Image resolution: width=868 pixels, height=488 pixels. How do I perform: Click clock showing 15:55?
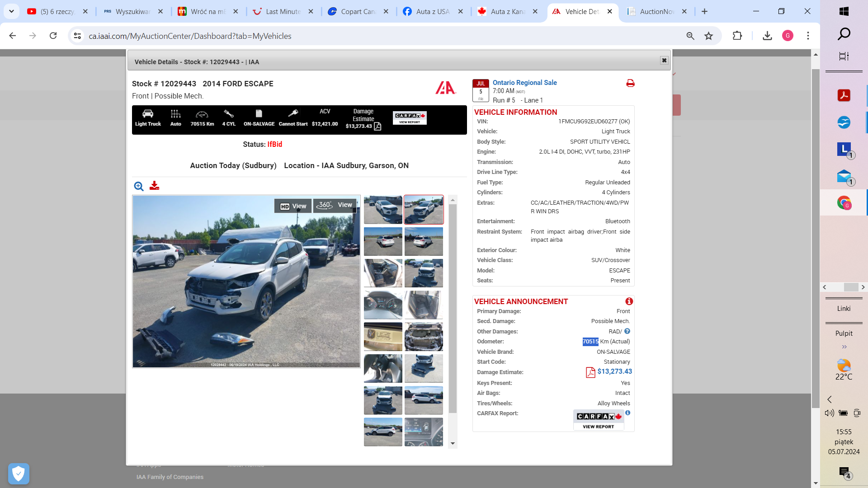coord(844,432)
